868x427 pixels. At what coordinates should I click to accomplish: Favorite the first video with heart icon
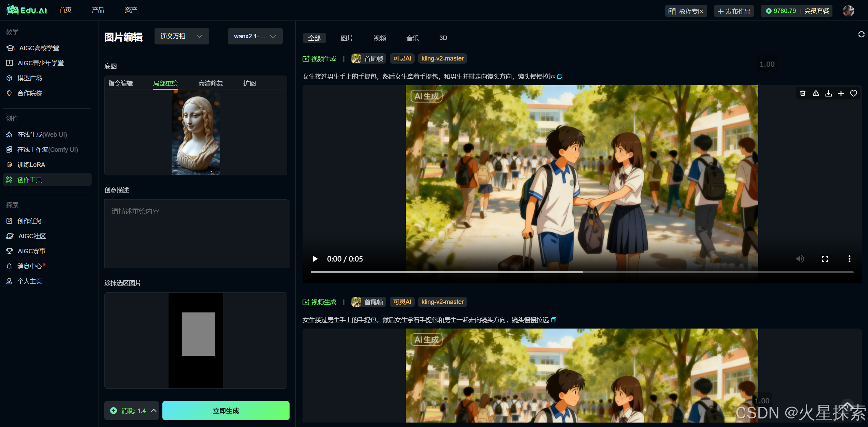pos(854,93)
